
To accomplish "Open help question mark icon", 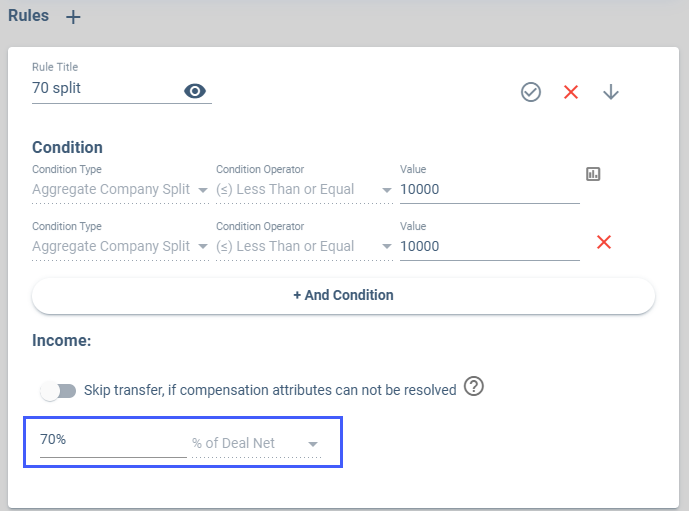I will click(474, 386).
